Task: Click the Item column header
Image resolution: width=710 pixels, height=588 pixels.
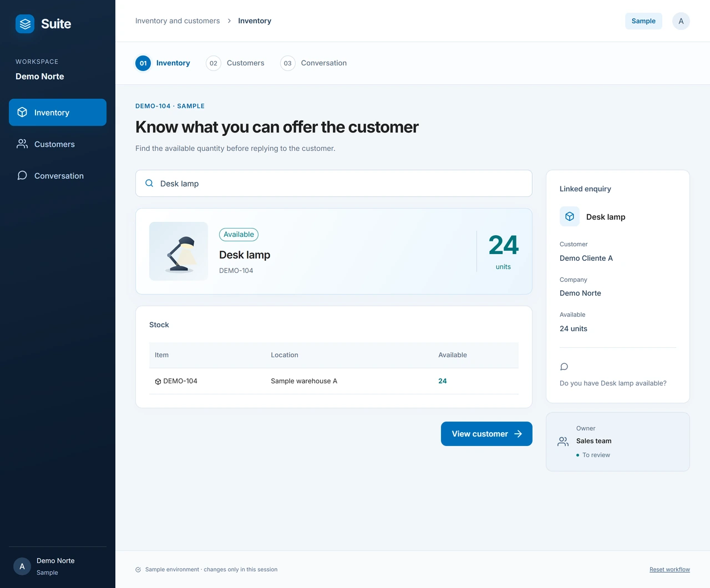Action: [161, 355]
